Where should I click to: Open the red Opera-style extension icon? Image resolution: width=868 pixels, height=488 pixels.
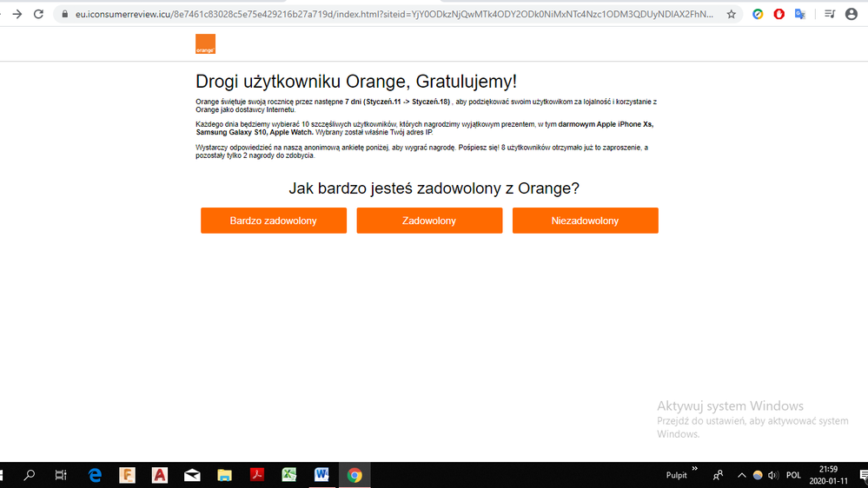[779, 15]
